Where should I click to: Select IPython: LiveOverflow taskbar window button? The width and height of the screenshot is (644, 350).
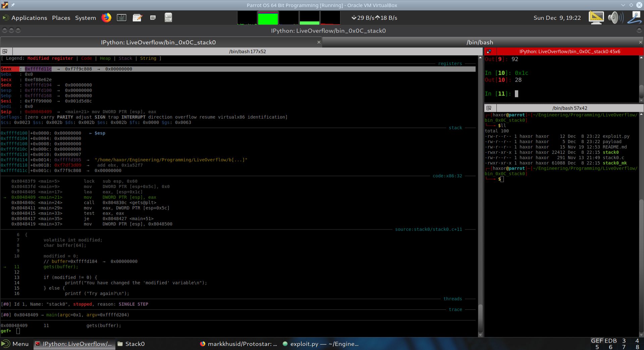pyautogui.click(x=74, y=344)
